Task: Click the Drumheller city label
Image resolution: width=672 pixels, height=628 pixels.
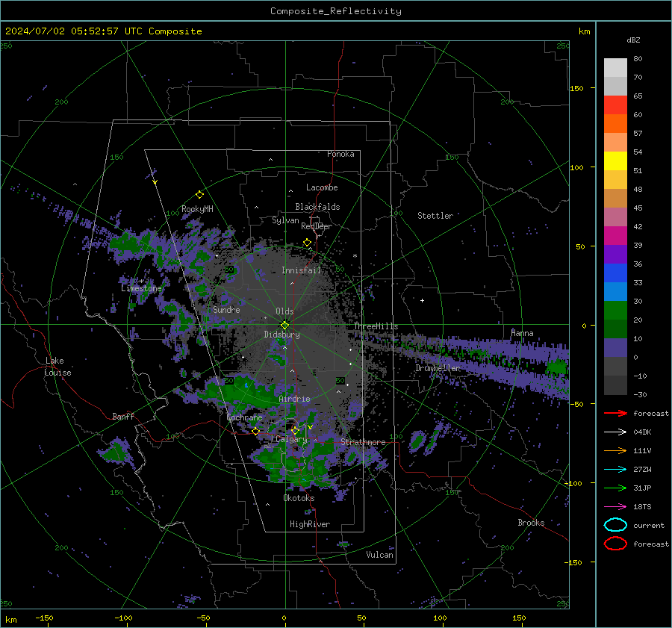Action: pos(438,368)
